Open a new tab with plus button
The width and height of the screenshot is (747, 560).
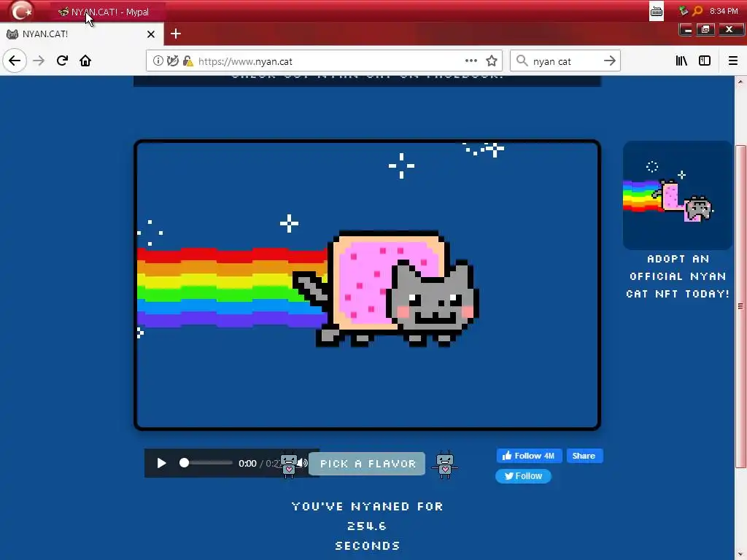tap(176, 34)
